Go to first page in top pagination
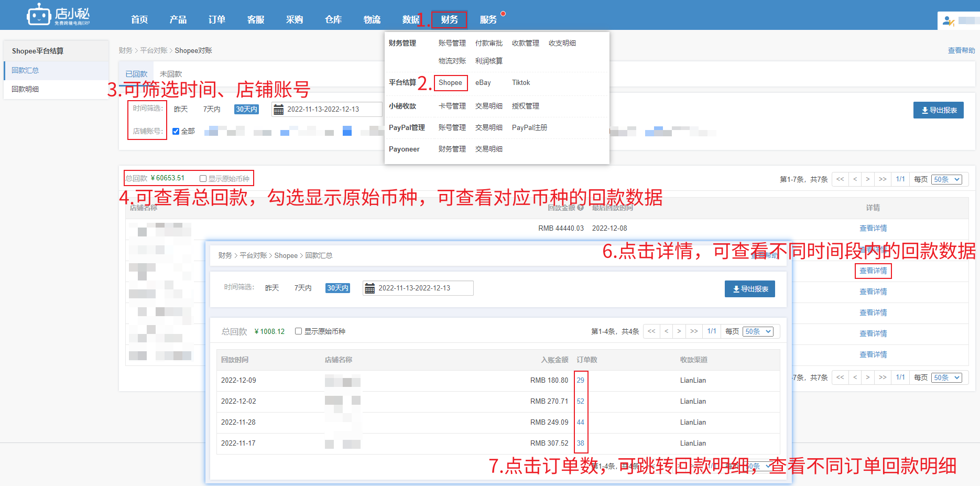 pos(840,179)
